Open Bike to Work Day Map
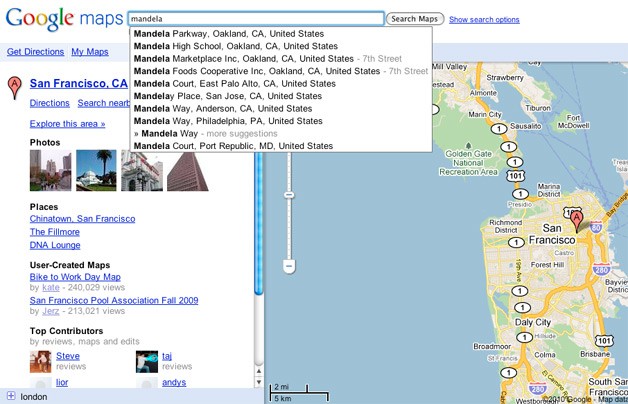The height and width of the screenshot is (404, 628). [x=75, y=277]
